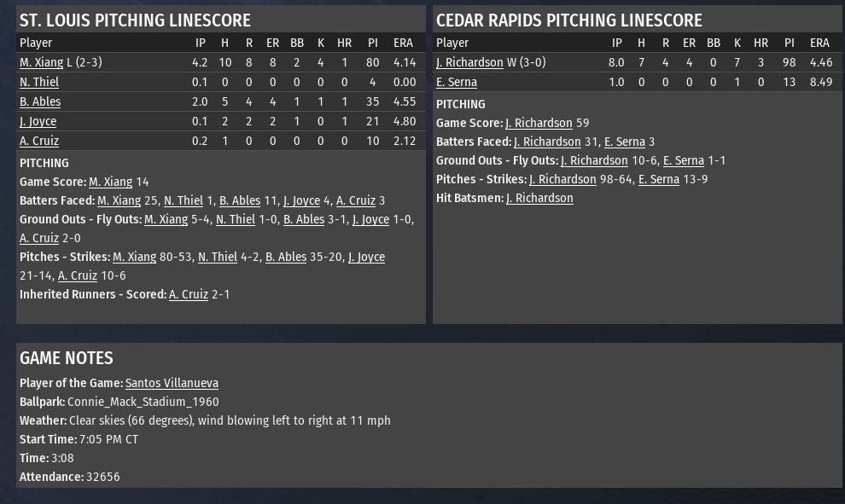Click J. Richardson under Hit Batsmen
Screen dimensions: 845x504
pos(539,198)
